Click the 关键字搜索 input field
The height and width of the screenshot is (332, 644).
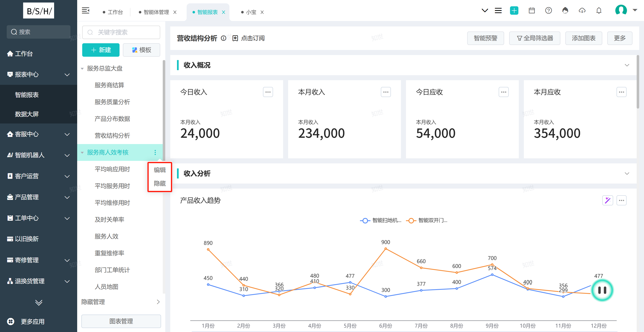[121, 32]
